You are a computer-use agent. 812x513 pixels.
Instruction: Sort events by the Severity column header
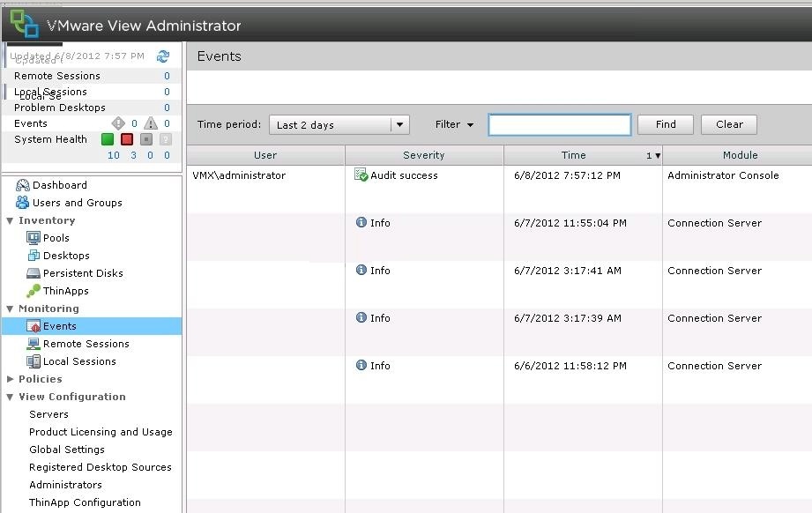click(x=424, y=155)
